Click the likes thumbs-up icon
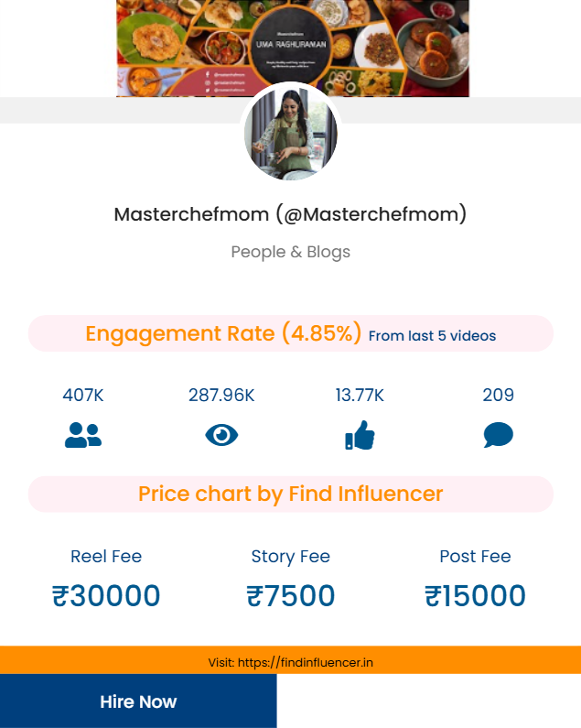This screenshot has width=581, height=728. click(x=360, y=435)
